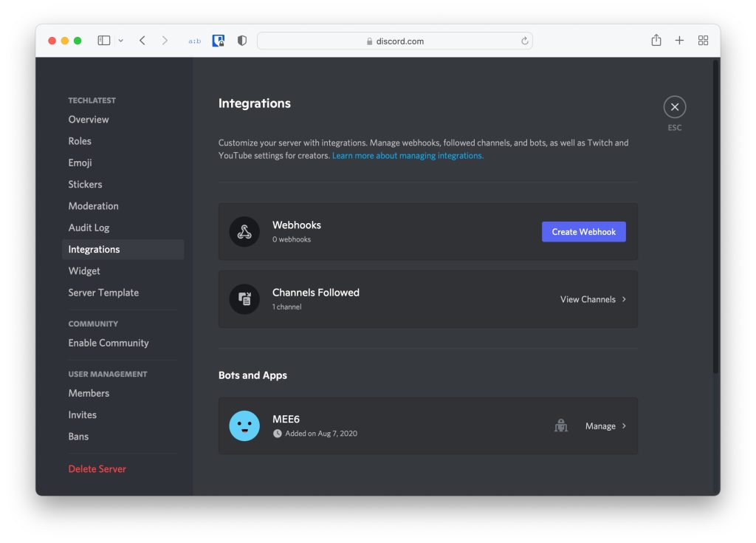Click the Webhooks icon

click(x=244, y=232)
